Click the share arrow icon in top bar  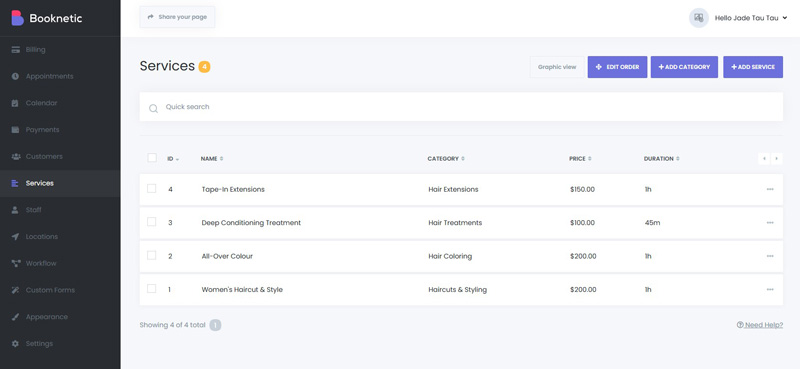click(151, 17)
